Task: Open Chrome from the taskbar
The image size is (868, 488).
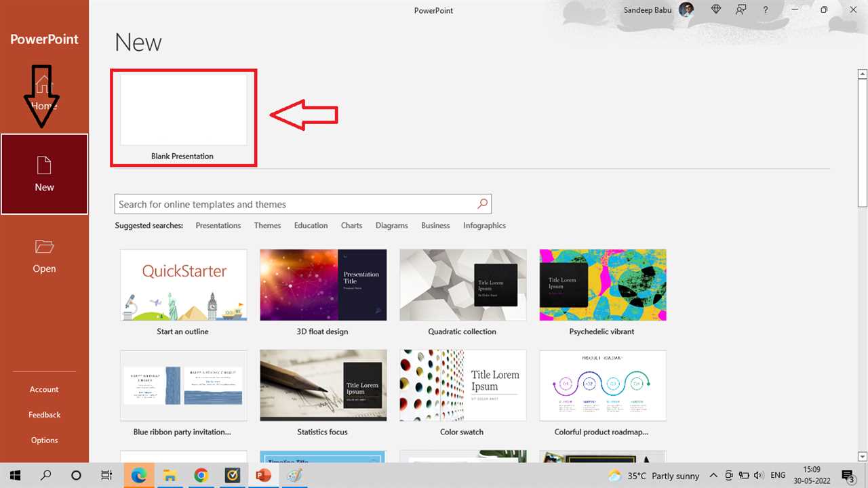Action: pyautogui.click(x=201, y=475)
